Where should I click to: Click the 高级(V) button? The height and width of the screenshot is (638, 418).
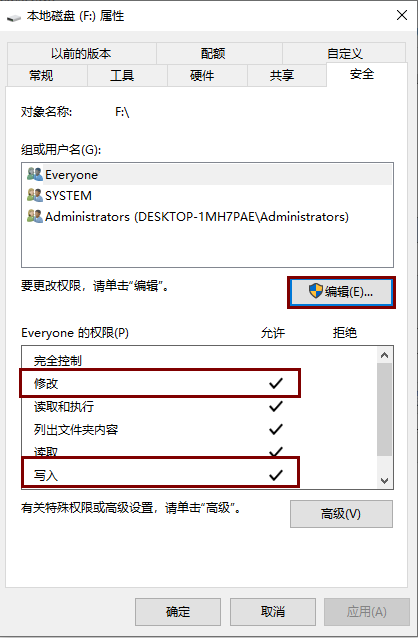(341, 514)
